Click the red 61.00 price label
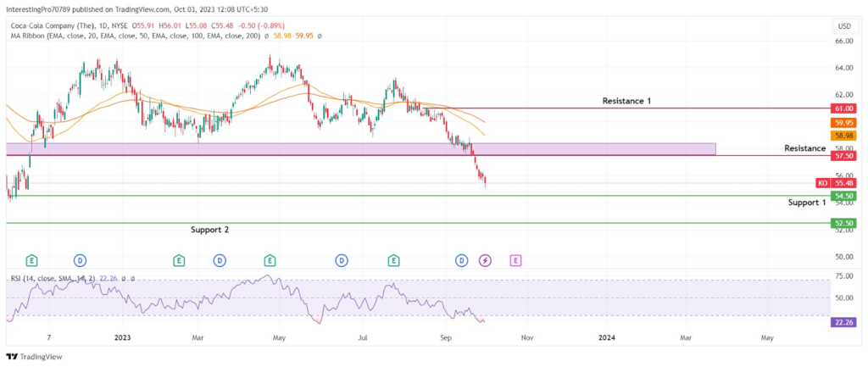This screenshot has height=367, width=868. tap(844, 108)
